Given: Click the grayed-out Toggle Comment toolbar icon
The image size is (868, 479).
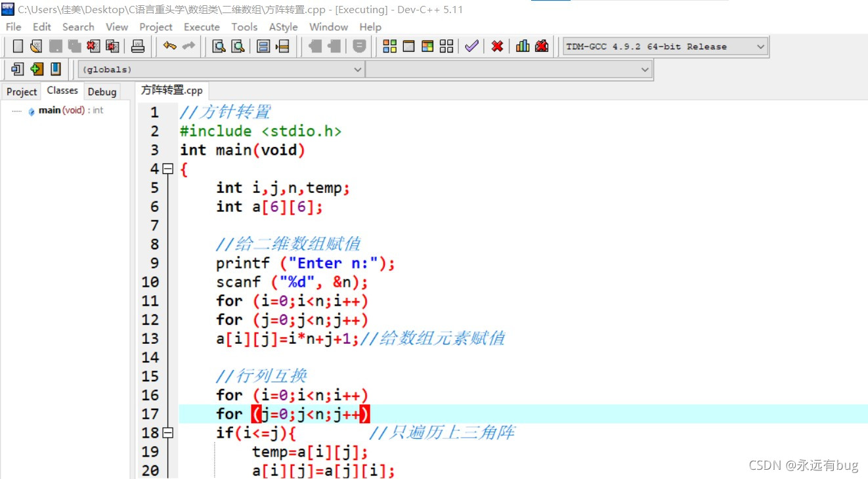Looking at the screenshot, I should point(359,47).
